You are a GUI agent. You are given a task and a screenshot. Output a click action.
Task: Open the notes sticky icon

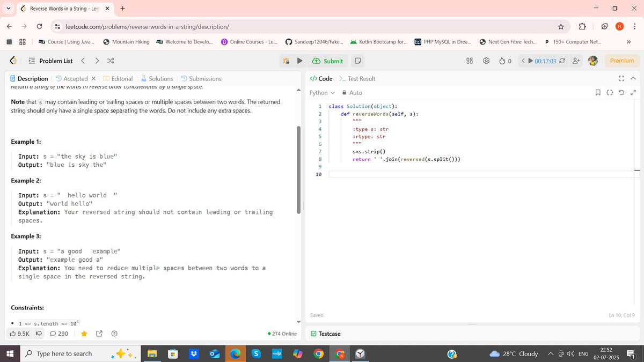[x=358, y=61]
